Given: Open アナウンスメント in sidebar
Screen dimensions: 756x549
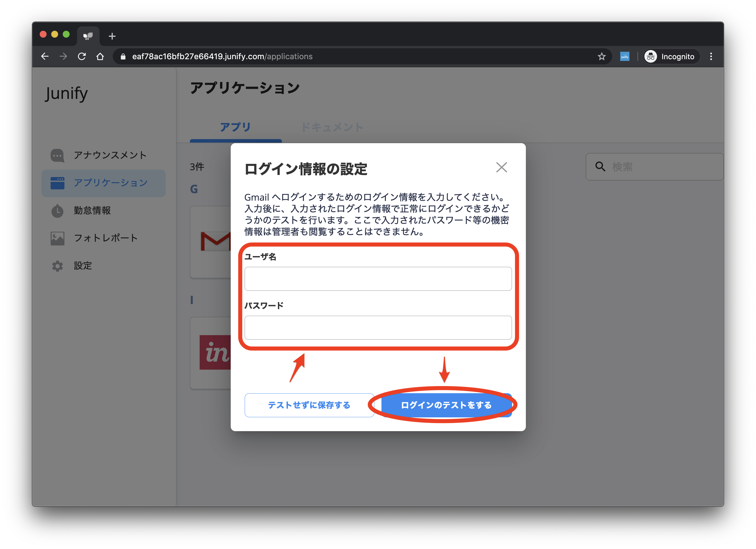Looking at the screenshot, I should (110, 155).
